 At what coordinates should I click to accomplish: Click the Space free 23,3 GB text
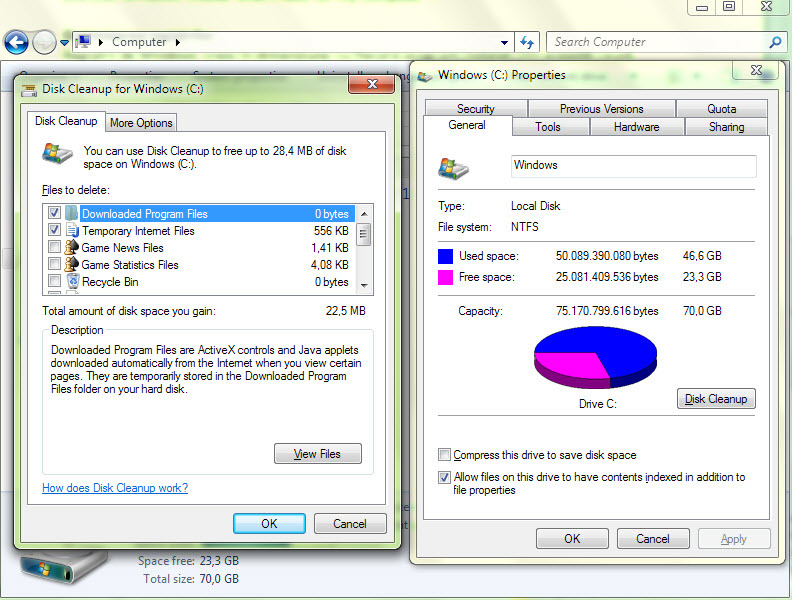188,561
